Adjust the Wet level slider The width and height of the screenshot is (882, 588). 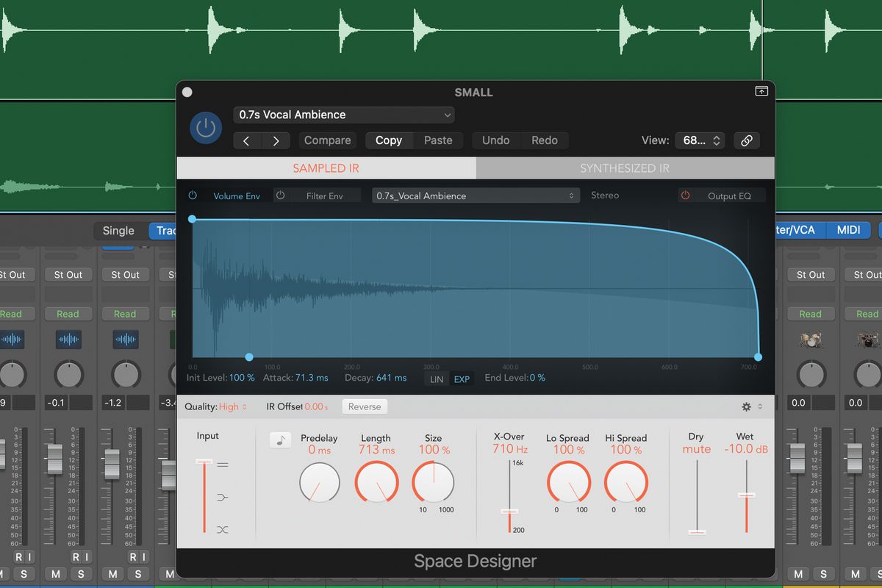[745, 496]
